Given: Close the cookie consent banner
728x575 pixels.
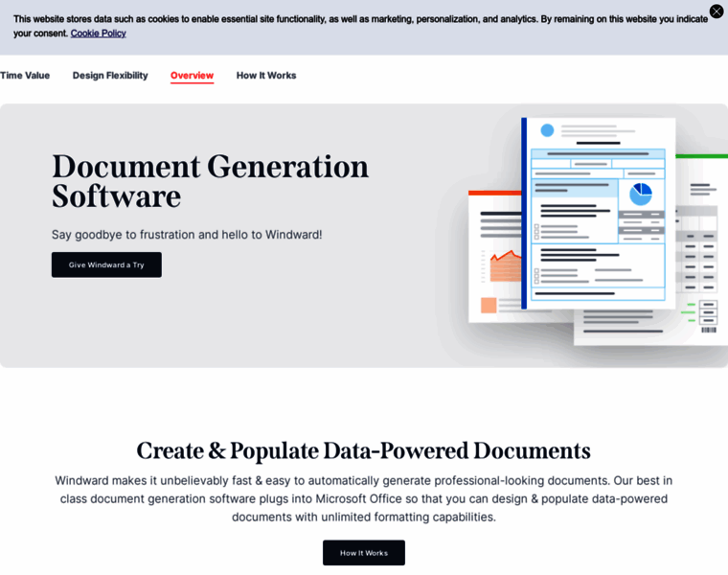Looking at the screenshot, I should (717, 11).
